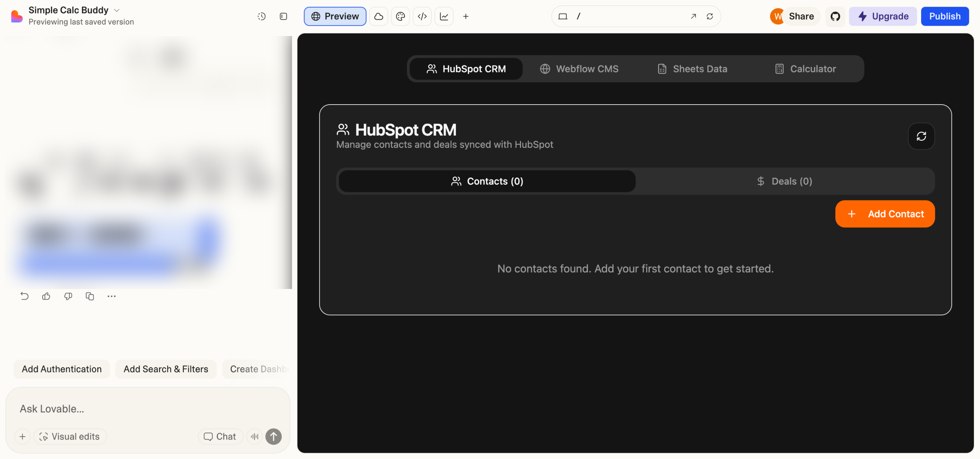The height and width of the screenshot is (459, 980).
Task: Expand the Simple Calc Buddy project dropdown
Action: click(x=117, y=10)
